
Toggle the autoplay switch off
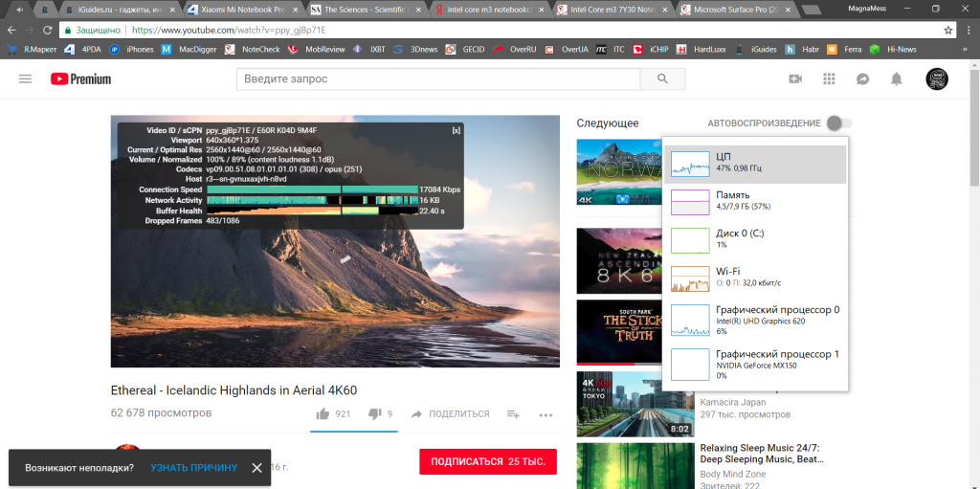(838, 123)
